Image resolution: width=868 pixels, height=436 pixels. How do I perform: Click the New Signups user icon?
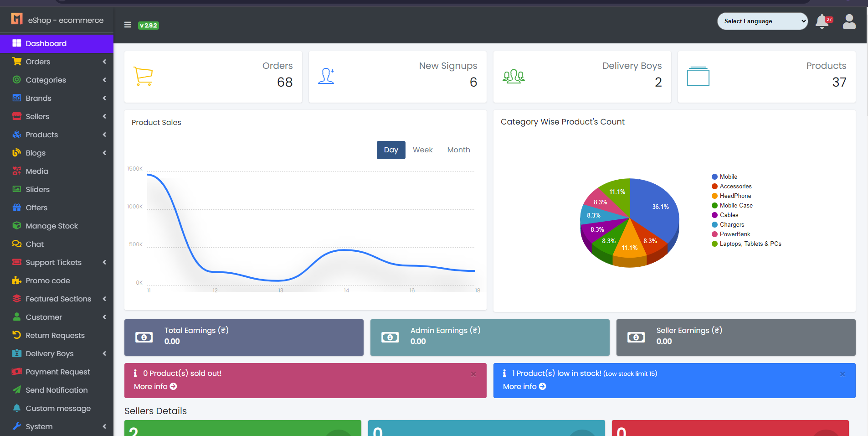(326, 76)
